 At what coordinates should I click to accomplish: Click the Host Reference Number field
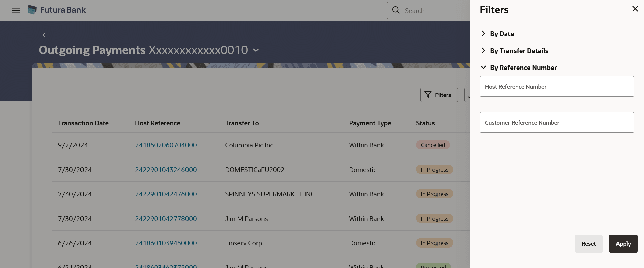coord(557,86)
